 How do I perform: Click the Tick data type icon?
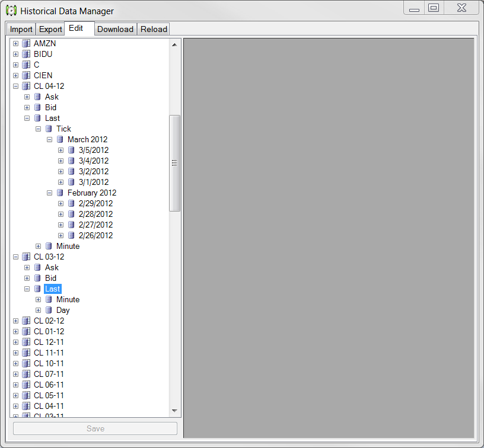[x=49, y=129]
